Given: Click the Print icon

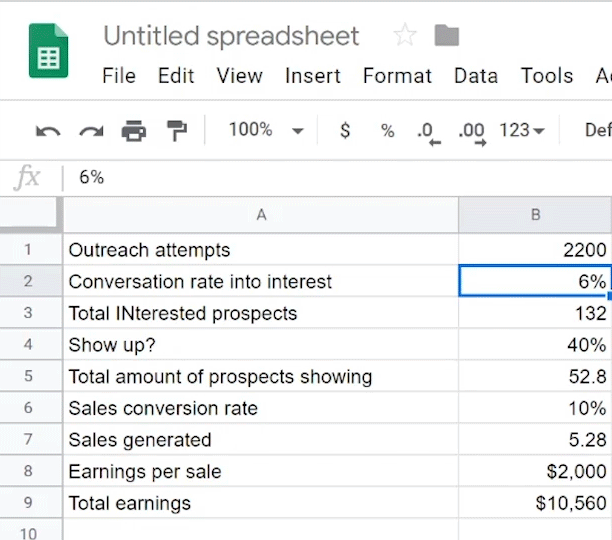Looking at the screenshot, I should [x=133, y=131].
